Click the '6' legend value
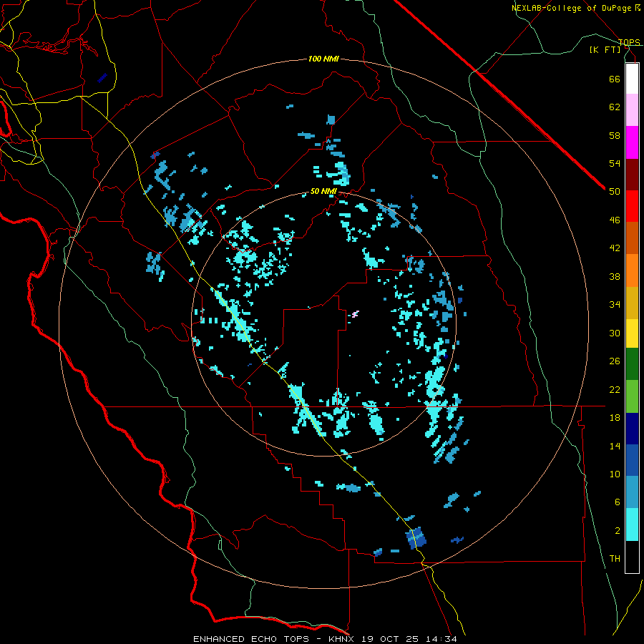This screenshot has width=644, height=644. point(618,502)
